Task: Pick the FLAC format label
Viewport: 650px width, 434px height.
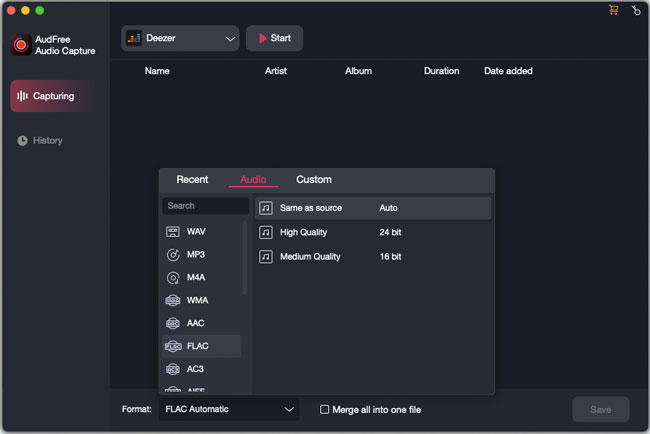Action: coord(197,346)
